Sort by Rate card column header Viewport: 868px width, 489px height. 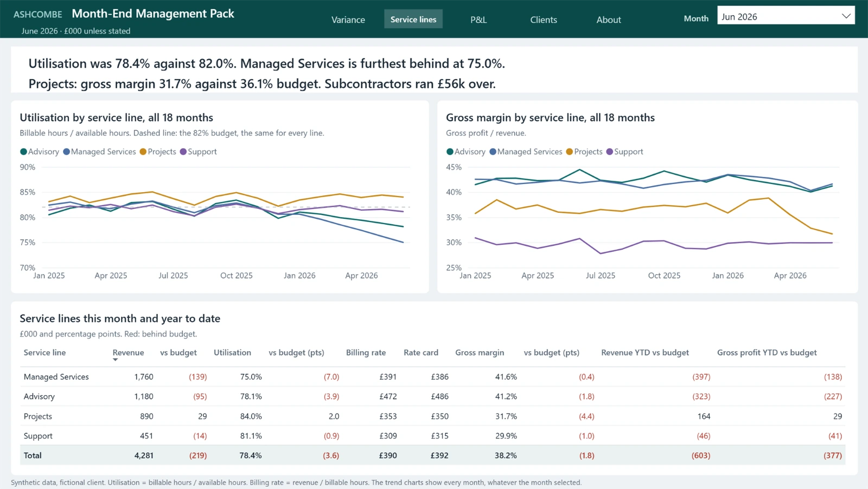tap(420, 352)
